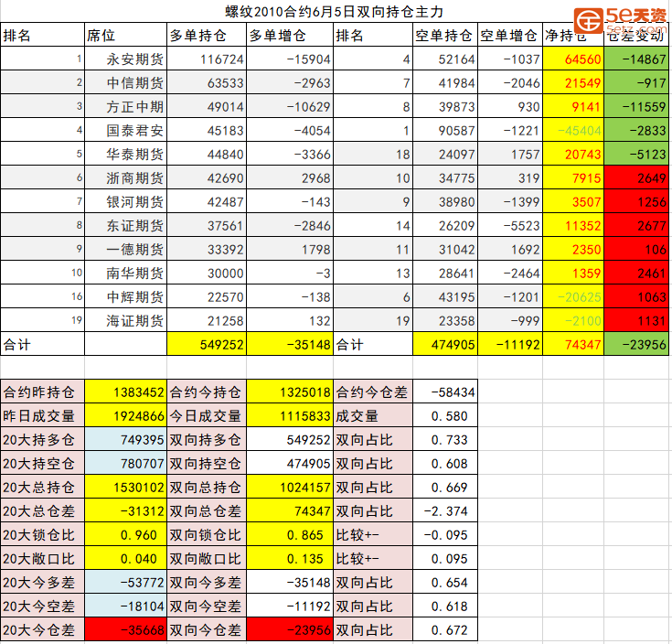Click the 双向今多差 label cell
Image resolution: width=672 pixels, height=644 pixels.
pyautogui.click(x=207, y=582)
